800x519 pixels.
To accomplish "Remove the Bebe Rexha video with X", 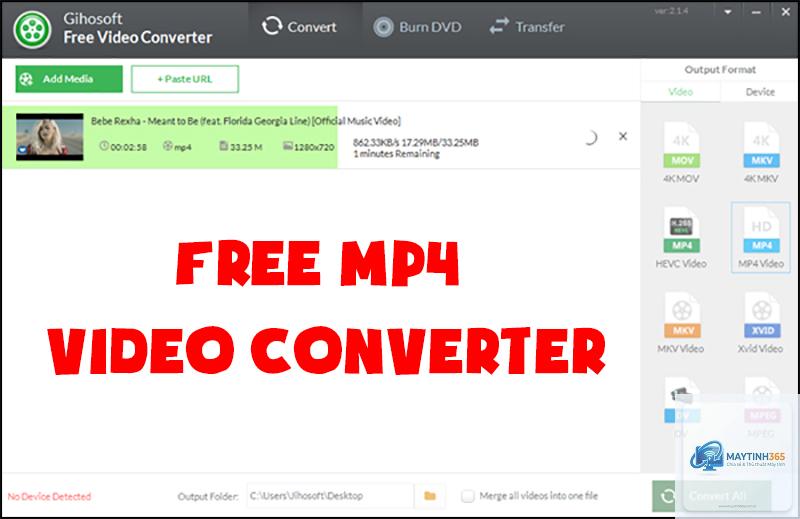I will 623,136.
